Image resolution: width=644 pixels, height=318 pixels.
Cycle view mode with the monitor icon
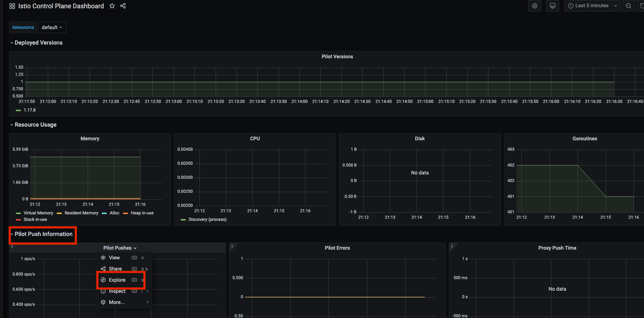tap(553, 6)
